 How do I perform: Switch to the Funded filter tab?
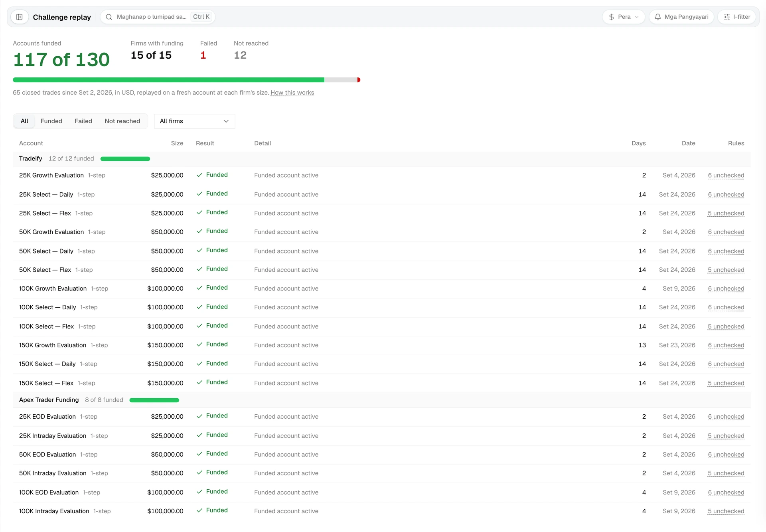[x=51, y=121]
